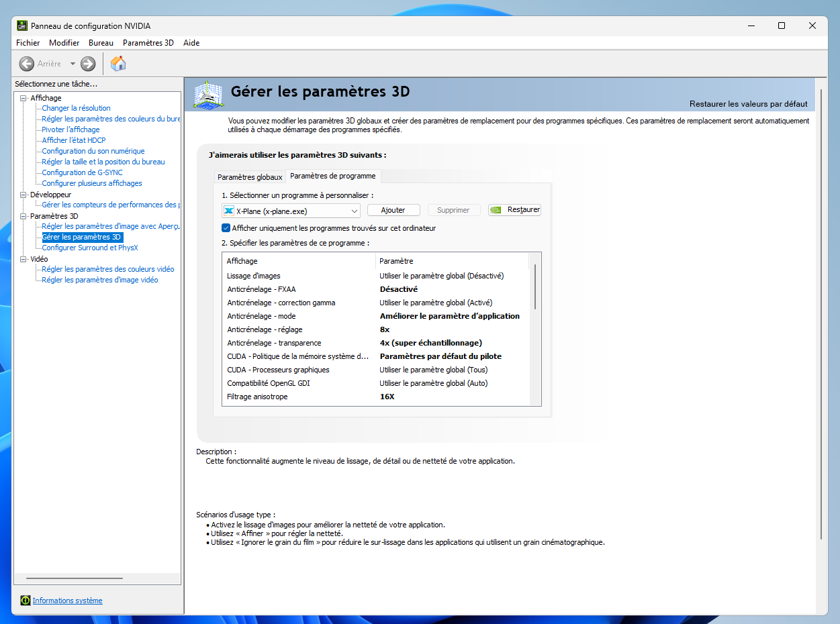The width and height of the screenshot is (840, 624).
Task: Click the Paramètre column header
Action: point(453,261)
